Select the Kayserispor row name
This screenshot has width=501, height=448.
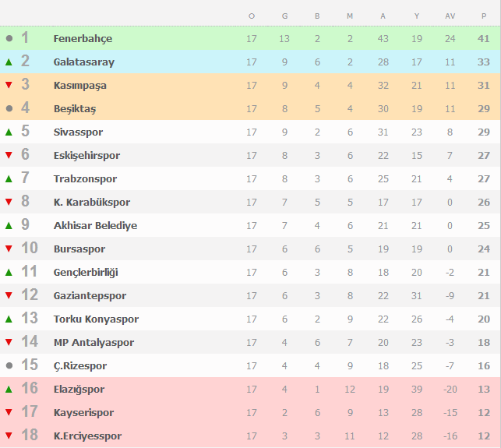click(x=83, y=412)
